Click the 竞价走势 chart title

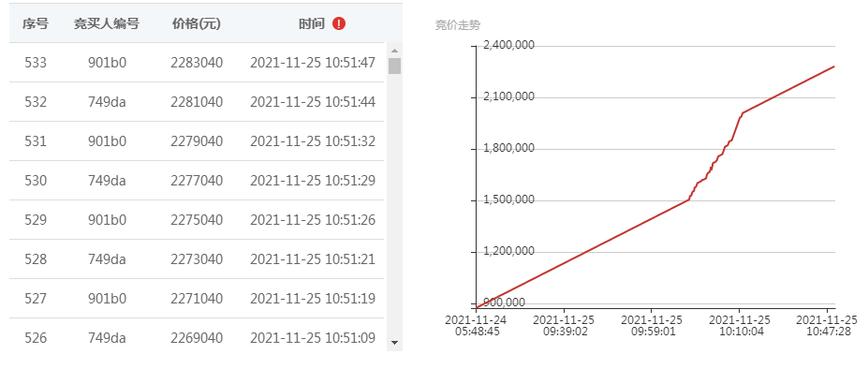457,25
